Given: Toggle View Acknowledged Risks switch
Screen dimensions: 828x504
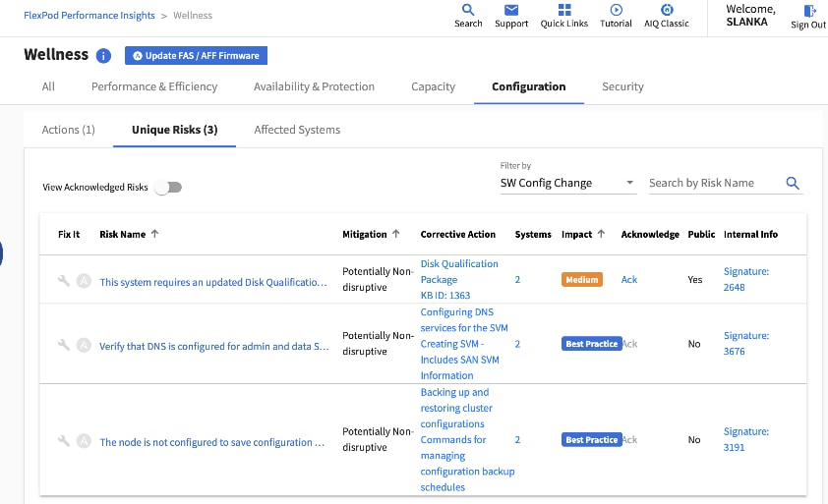Looking at the screenshot, I should coord(168,188).
